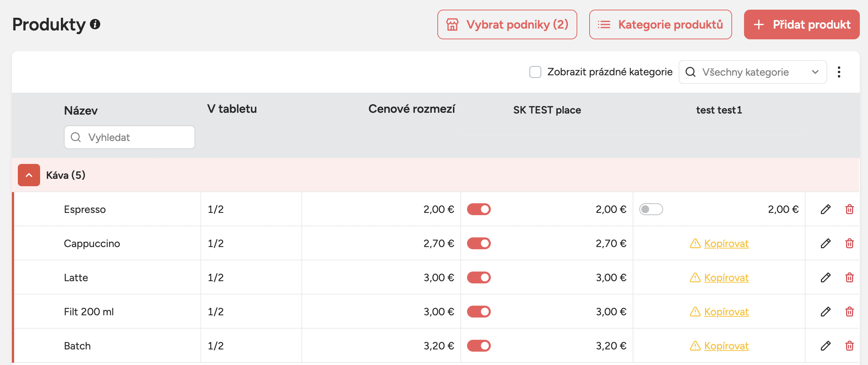868x365 pixels.
Task: Turn off Latte toggle for SK TEST place
Action: click(479, 277)
